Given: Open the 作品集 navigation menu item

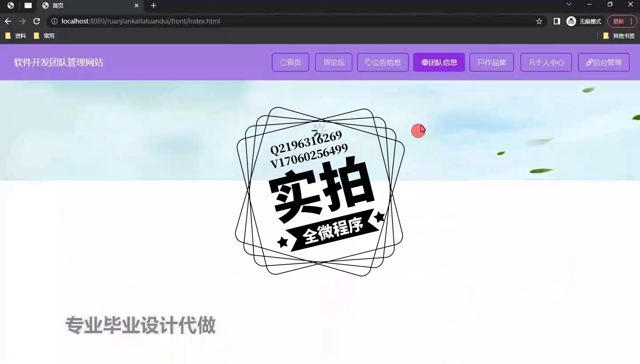Looking at the screenshot, I should [x=492, y=63].
